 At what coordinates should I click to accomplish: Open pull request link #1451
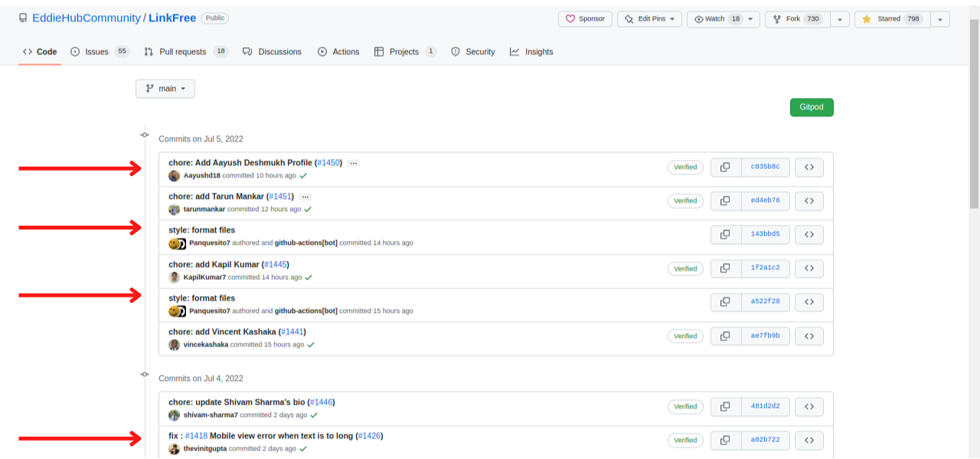coord(279,197)
